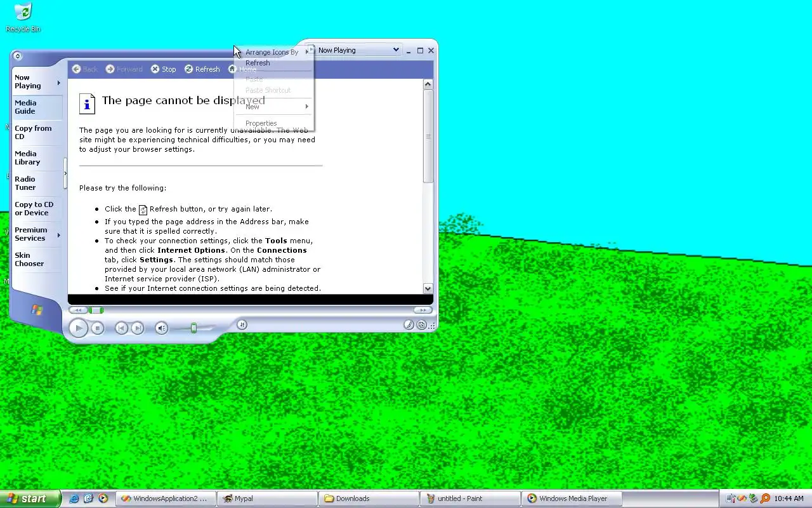Screen dimensions: 812x508
Task: Choose Refresh in the context menu
Action: pyautogui.click(x=274, y=63)
